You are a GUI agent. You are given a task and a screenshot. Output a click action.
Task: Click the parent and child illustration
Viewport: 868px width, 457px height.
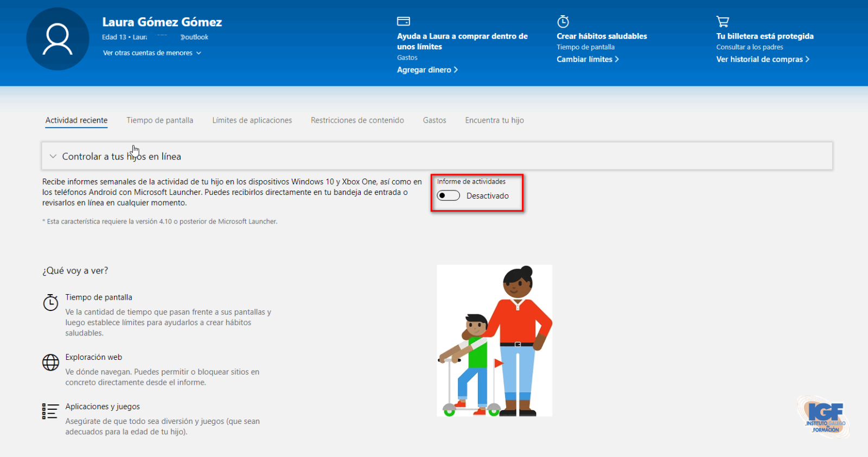(x=494, y=341)
